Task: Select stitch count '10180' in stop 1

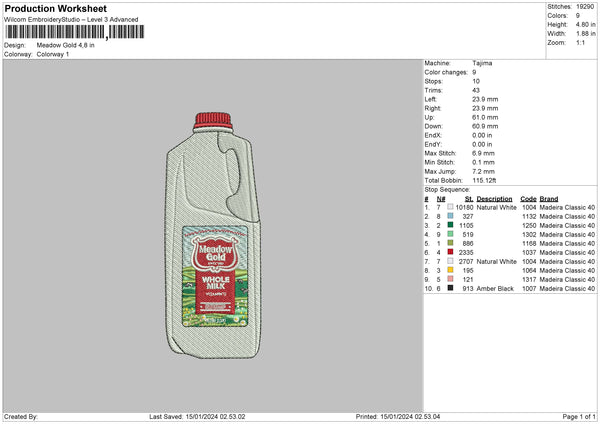Action: 464,207
